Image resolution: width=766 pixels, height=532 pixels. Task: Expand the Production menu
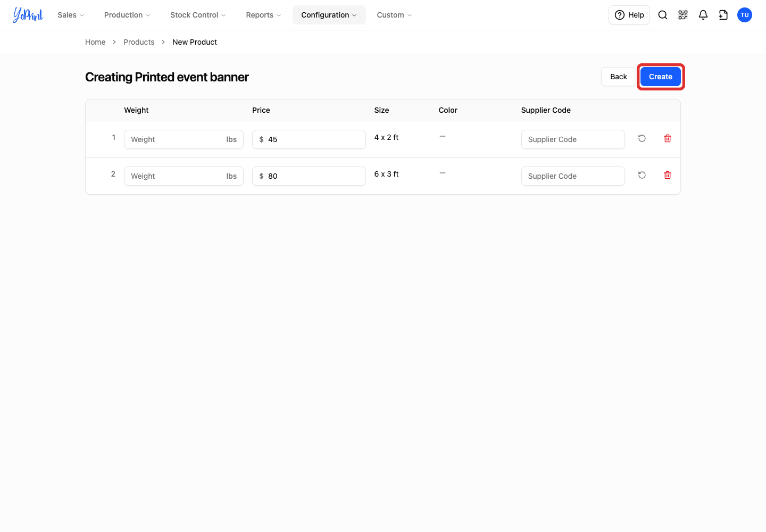click(x=127, y=15)
